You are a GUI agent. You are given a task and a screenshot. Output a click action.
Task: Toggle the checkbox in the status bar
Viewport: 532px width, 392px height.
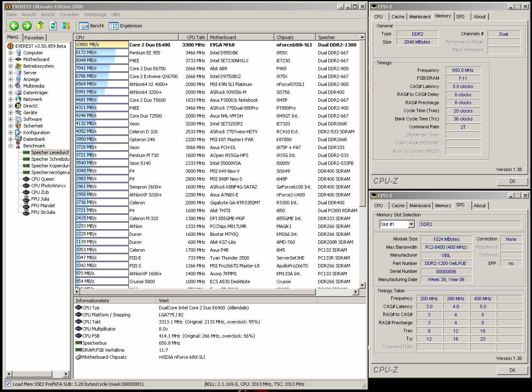pyautogui.click(x=8, y=384)
